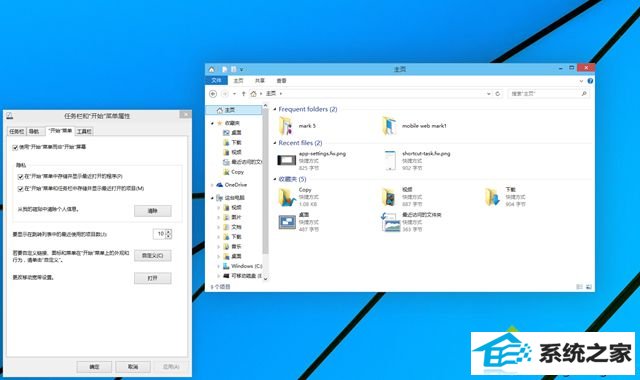
Task: Expand the ribbon with the chevron
Action: coord(581,81)
